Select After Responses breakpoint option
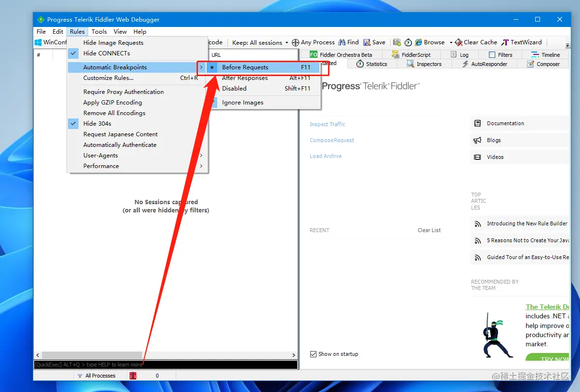580x392 pixels. click(x=264, y=78)
